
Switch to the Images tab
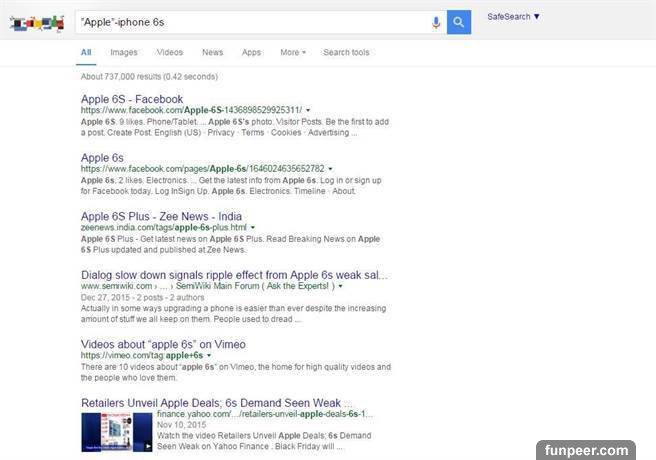[x=124, y=52]
